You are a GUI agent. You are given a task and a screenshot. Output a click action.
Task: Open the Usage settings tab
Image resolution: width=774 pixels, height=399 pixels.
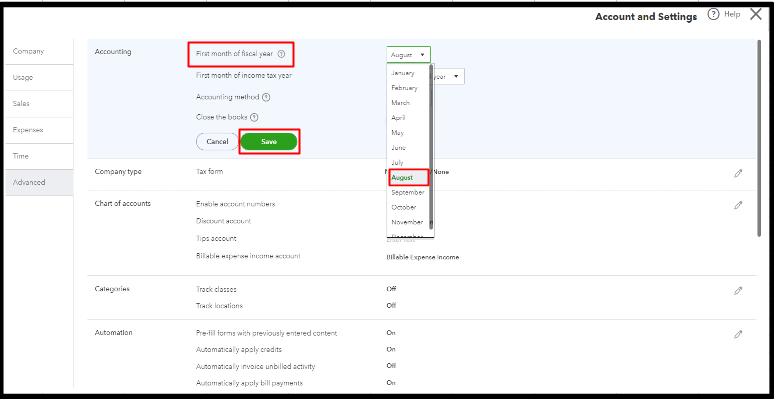click(x=39, y=78)
